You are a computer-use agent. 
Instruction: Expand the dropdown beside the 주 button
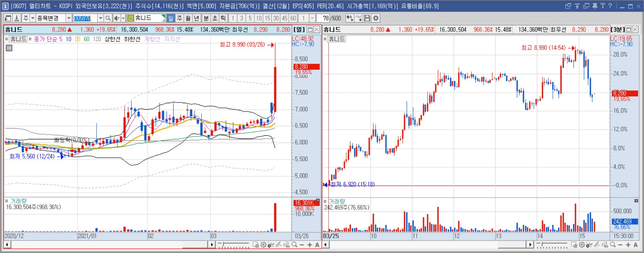(x=33, y=18)
